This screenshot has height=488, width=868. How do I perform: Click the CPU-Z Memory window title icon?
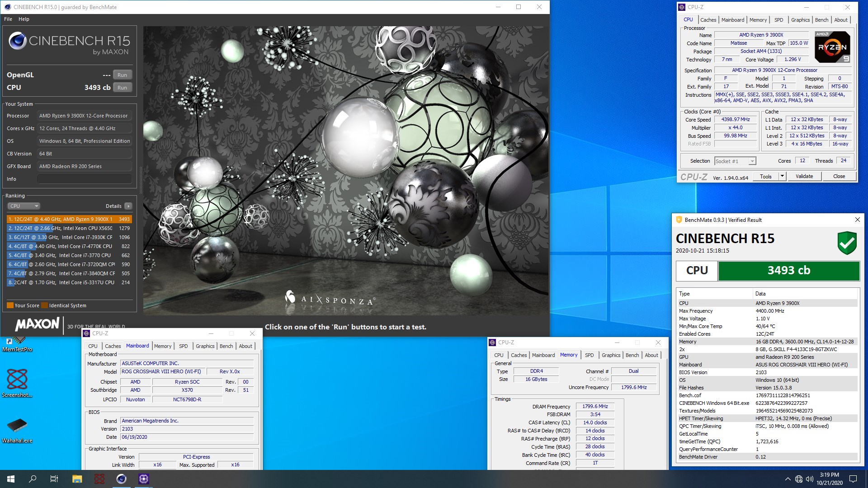[492, 343]
